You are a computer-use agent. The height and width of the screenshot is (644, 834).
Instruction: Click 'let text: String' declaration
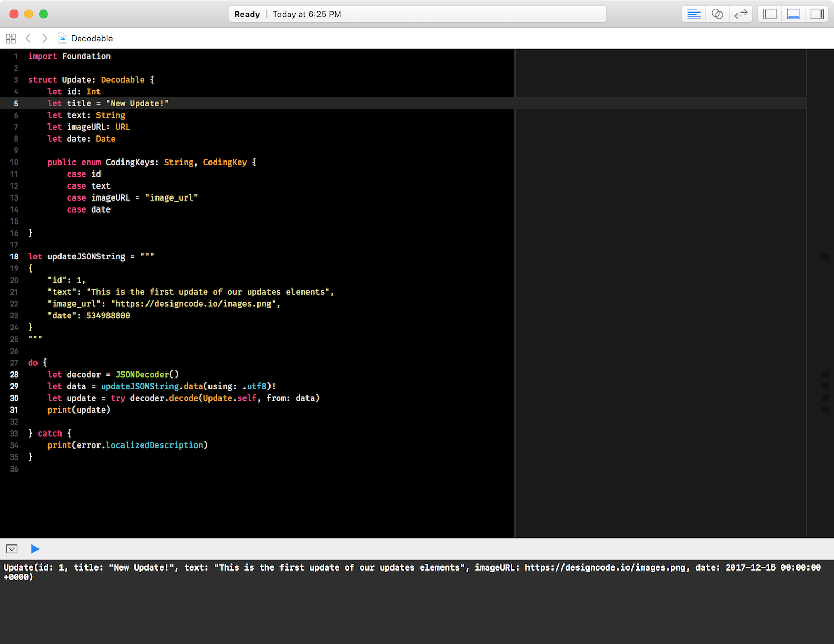[87, 115]
